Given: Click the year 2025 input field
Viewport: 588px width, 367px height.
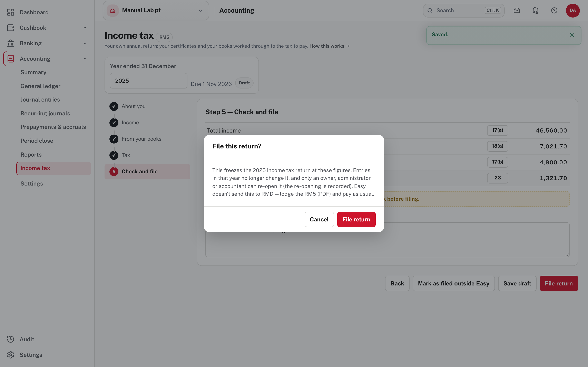Looking at the screenshot, I should [148, 81].
